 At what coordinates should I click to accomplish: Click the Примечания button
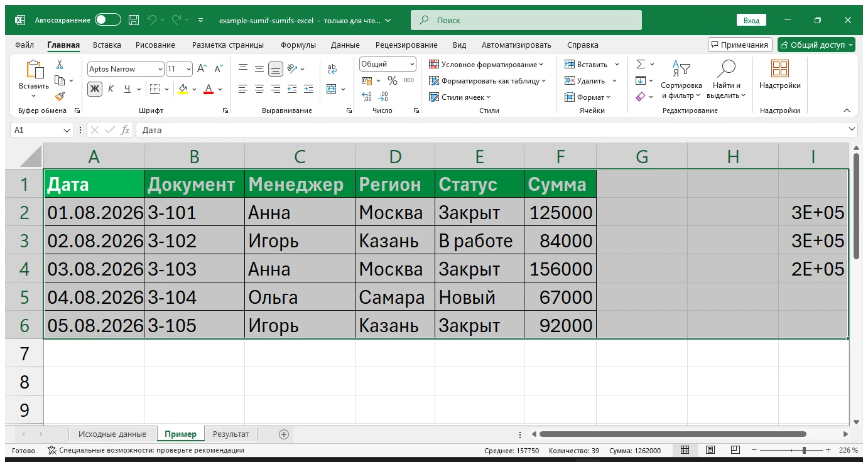coord(740,45)
